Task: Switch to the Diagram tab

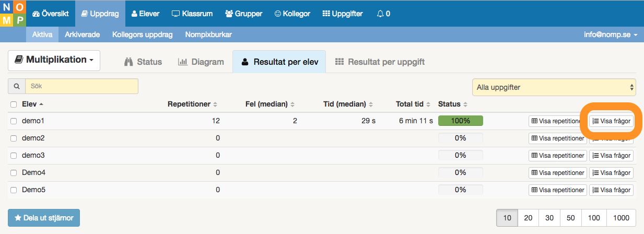Action: (201, 62)
